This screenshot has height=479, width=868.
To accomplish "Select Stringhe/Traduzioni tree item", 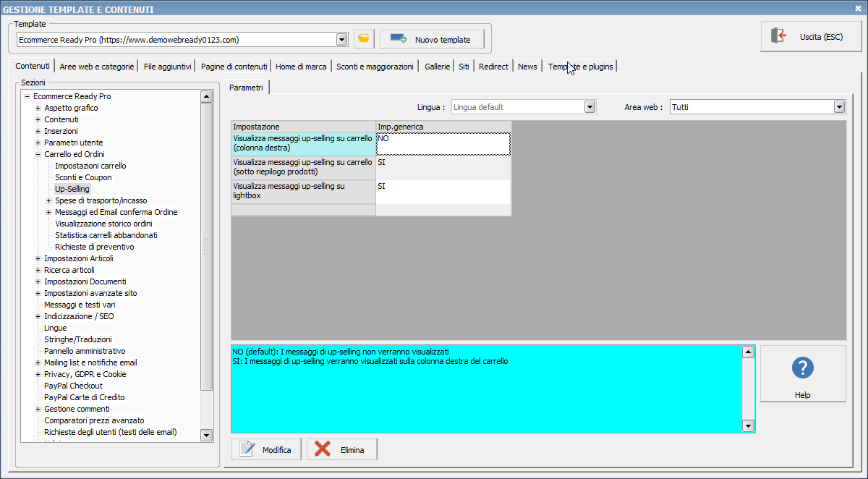I will pyautogui.click(x=78, y=339).
